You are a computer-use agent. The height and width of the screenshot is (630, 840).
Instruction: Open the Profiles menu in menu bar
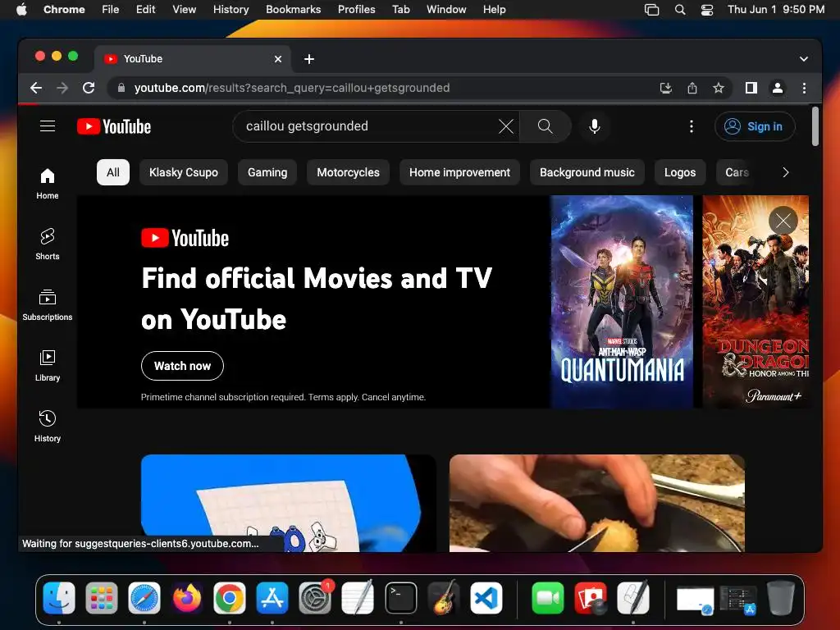point(356,9)
